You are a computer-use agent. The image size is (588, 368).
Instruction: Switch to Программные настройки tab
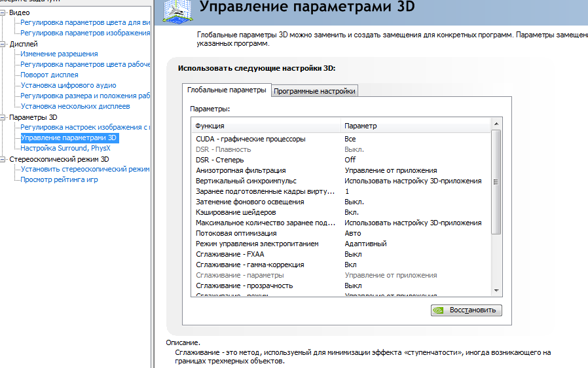tap(314, 91)
